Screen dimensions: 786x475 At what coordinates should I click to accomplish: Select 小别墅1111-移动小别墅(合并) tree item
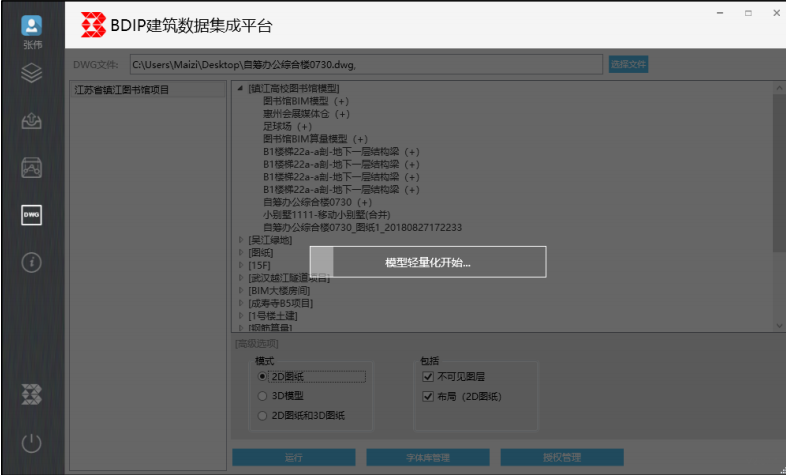pos(327,214)
